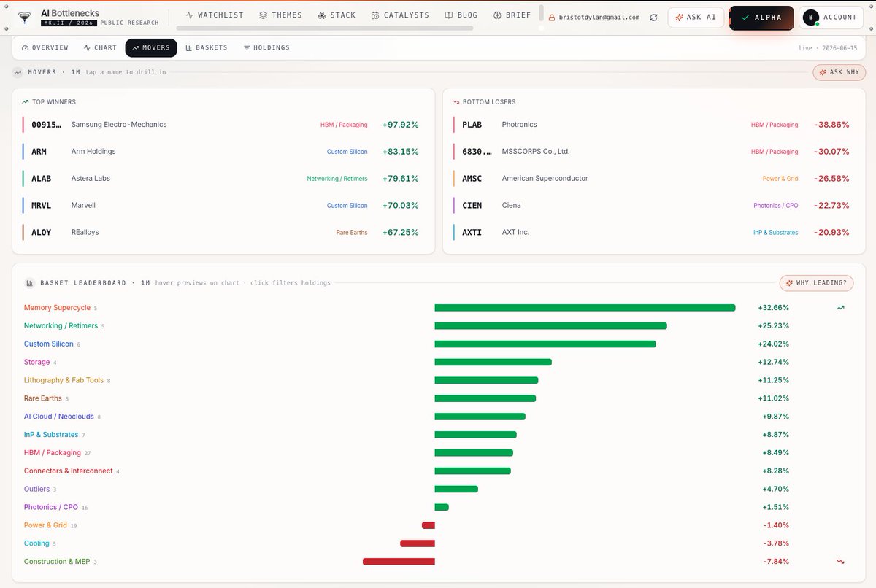Click the down-trend arrow on Construction & MEP row

point(840,562)
